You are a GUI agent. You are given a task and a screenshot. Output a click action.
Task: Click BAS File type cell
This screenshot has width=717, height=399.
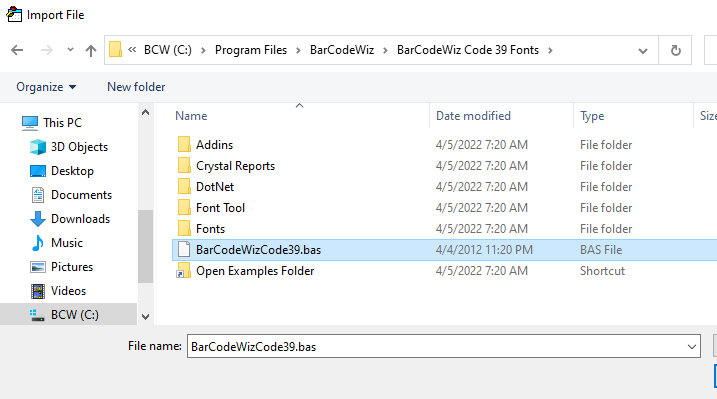(x=601, y=250)
